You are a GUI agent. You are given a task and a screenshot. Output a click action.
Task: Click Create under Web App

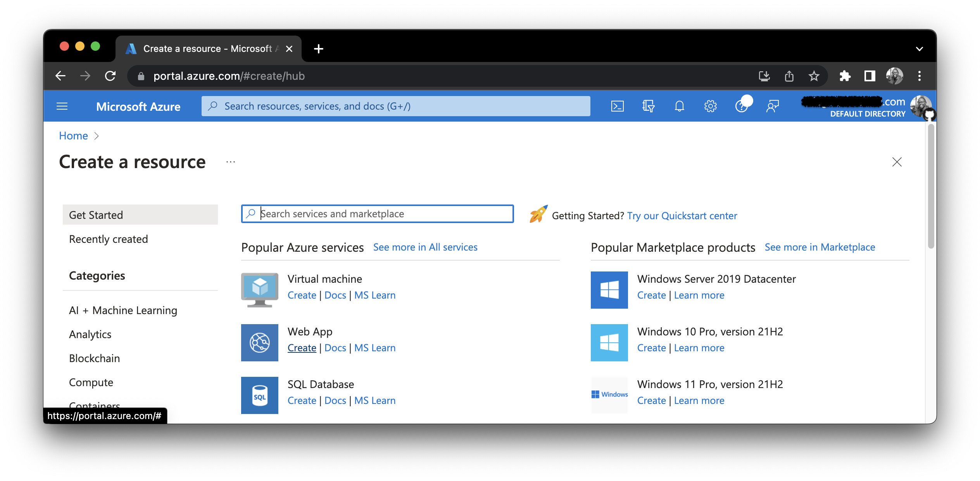(302, 348)
